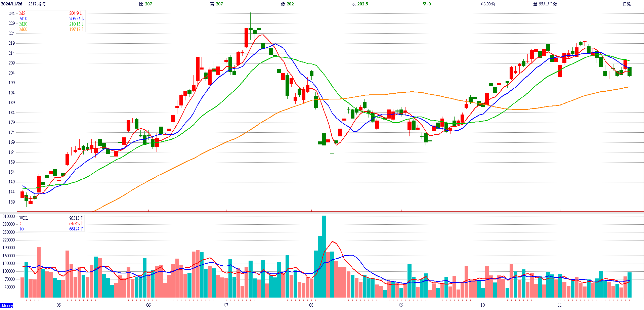Click the opening price 開 207
Image resolution: width=644 pixels, height=310 pixels.
pyautogui.click(x=146, y=4)
